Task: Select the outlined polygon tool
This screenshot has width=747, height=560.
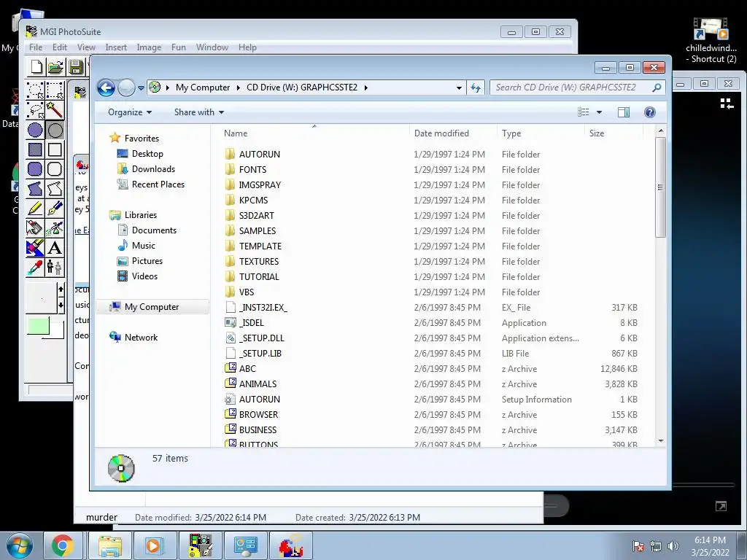Action: click(x=55, y=189)
